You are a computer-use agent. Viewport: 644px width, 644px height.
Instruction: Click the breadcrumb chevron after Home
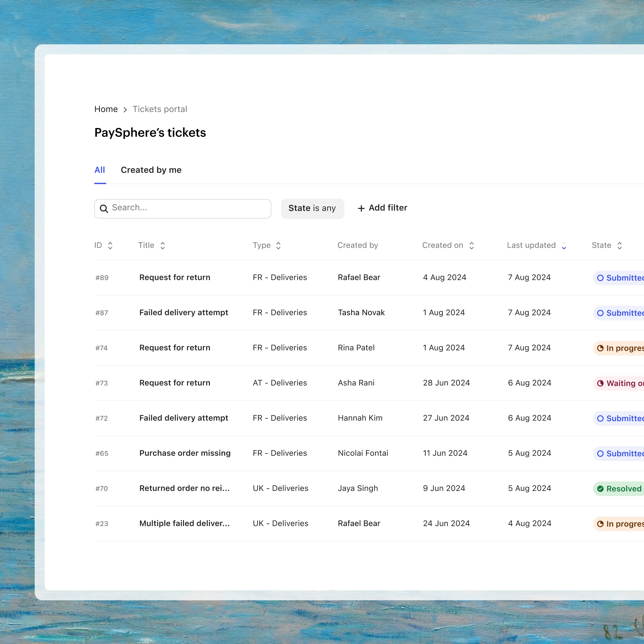click(x=125, y=109)
